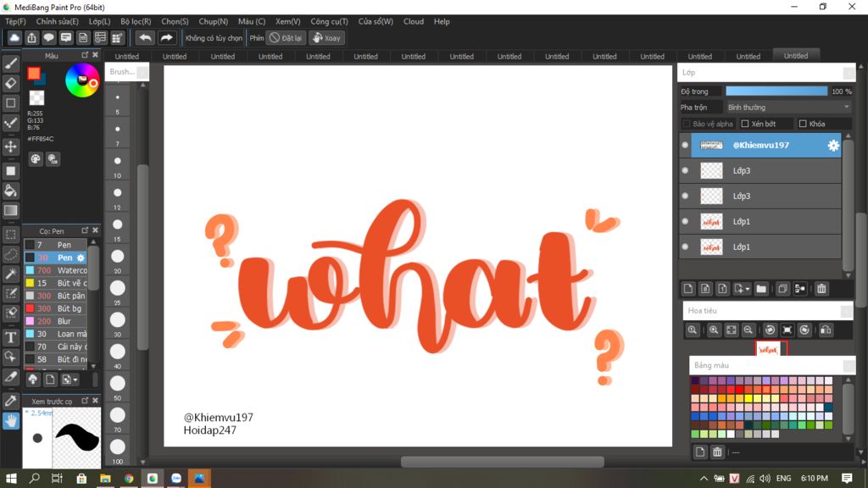
Task: Select the Brush tool in left toolbar
Action: 10,64
